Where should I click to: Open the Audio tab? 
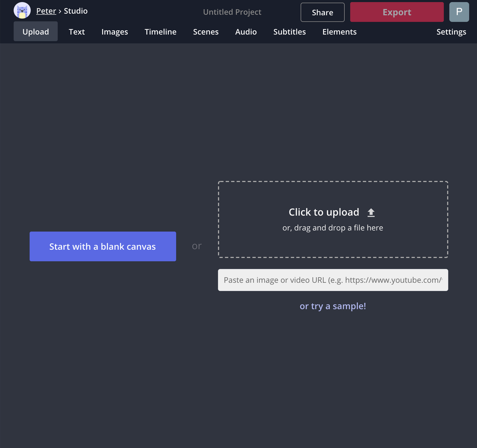click(246, 32)
